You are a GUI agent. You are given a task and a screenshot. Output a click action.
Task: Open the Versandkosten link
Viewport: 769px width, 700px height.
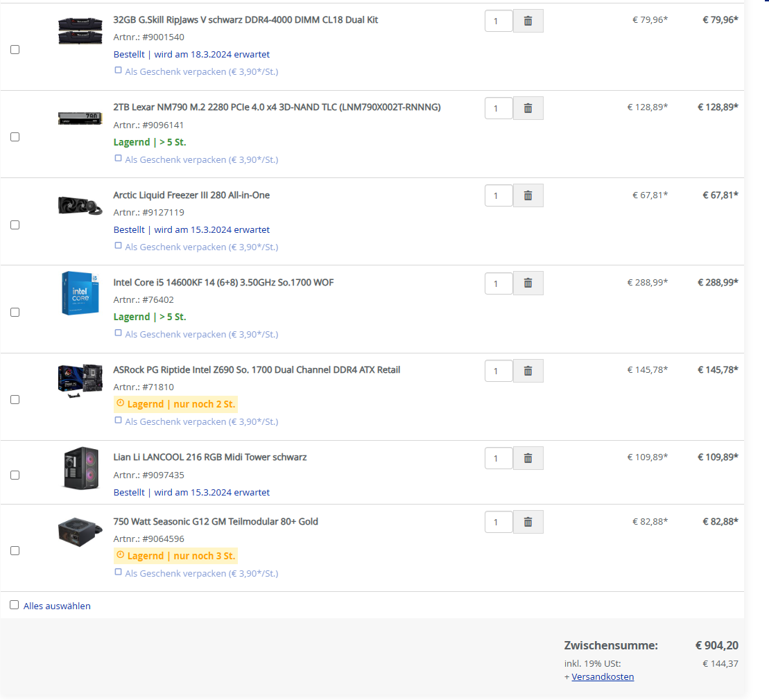(x=603, y=676)
